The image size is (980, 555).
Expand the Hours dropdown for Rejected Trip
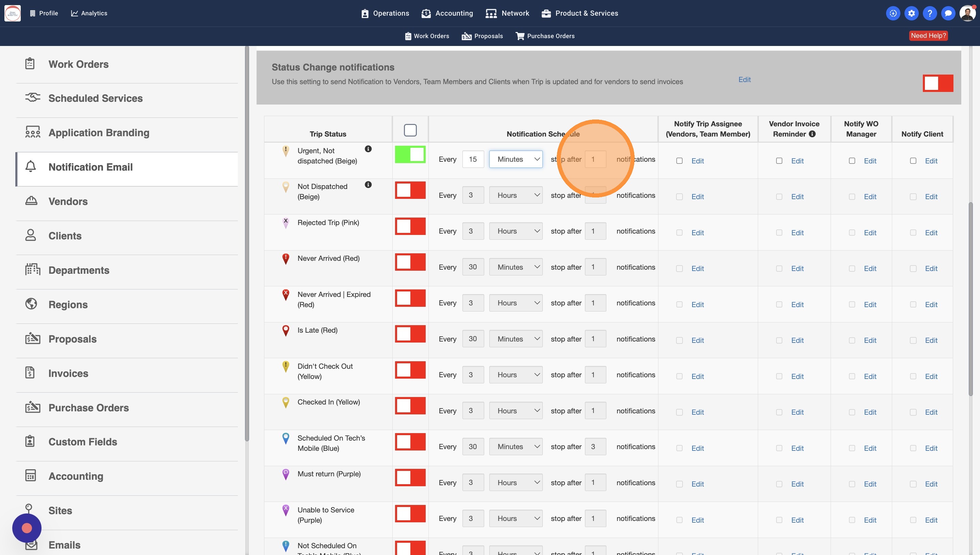click(515, 231)
